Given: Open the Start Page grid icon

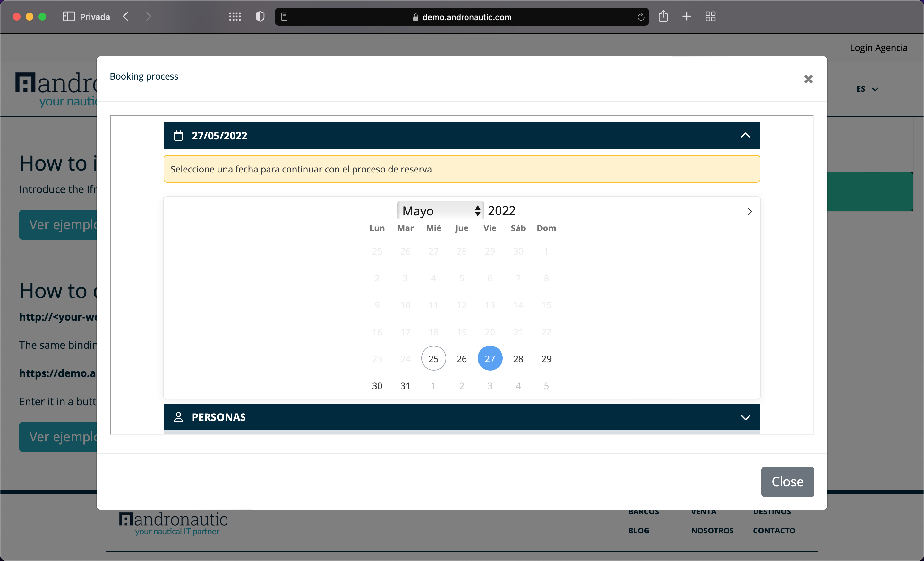Looking at the screenshot, I should pos(235,16).
